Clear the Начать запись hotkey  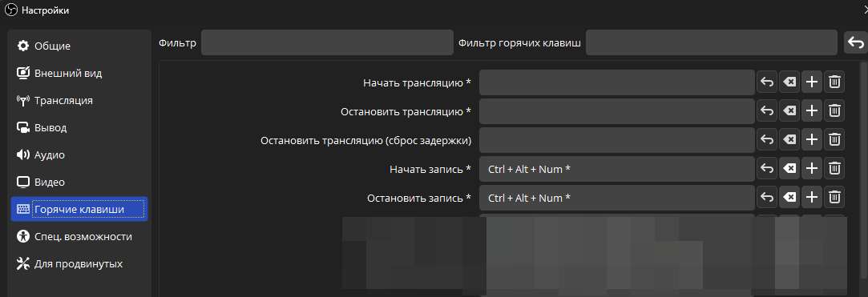coord(789,169)
